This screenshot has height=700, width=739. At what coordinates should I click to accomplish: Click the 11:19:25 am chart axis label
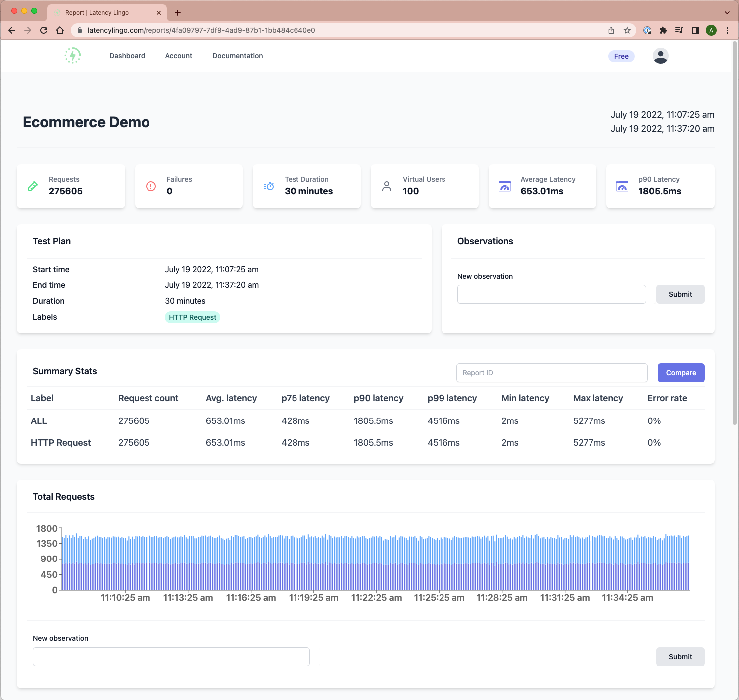point(313,598)
